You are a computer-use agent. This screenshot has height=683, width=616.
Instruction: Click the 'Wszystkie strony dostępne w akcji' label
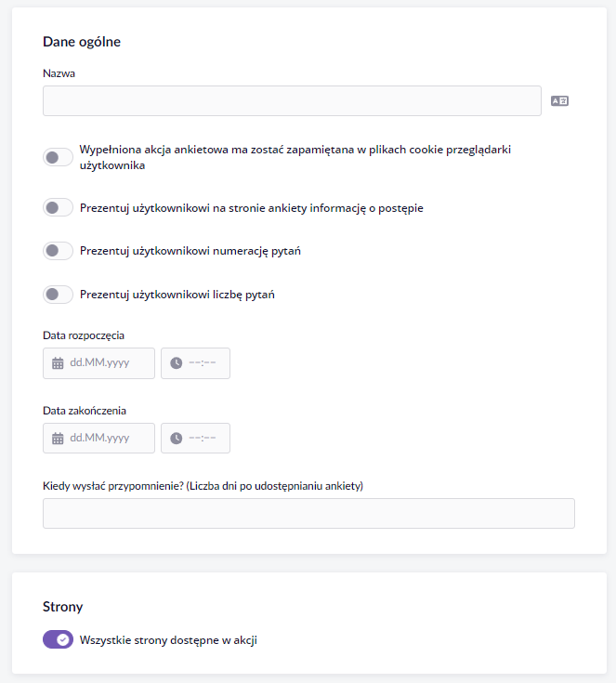(168, 640)
